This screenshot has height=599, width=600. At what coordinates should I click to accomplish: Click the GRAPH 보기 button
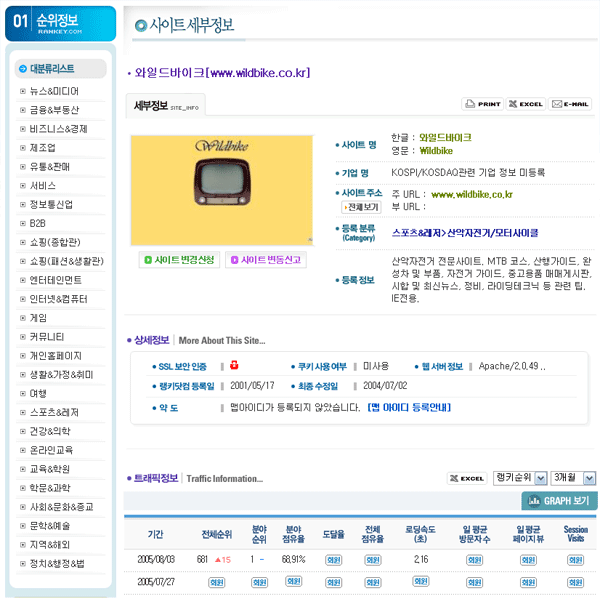click(559, 500)
